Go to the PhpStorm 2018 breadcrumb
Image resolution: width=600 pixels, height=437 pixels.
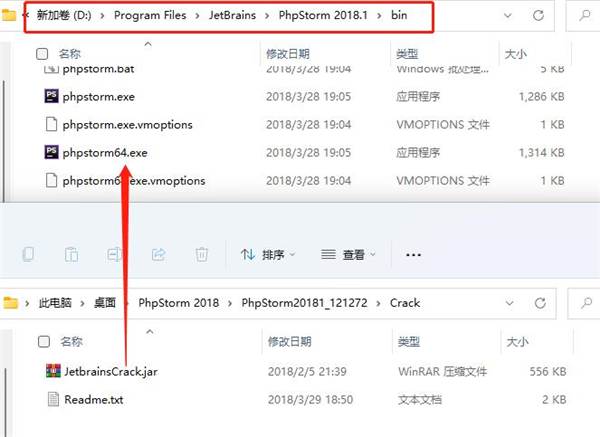(179, 303)
